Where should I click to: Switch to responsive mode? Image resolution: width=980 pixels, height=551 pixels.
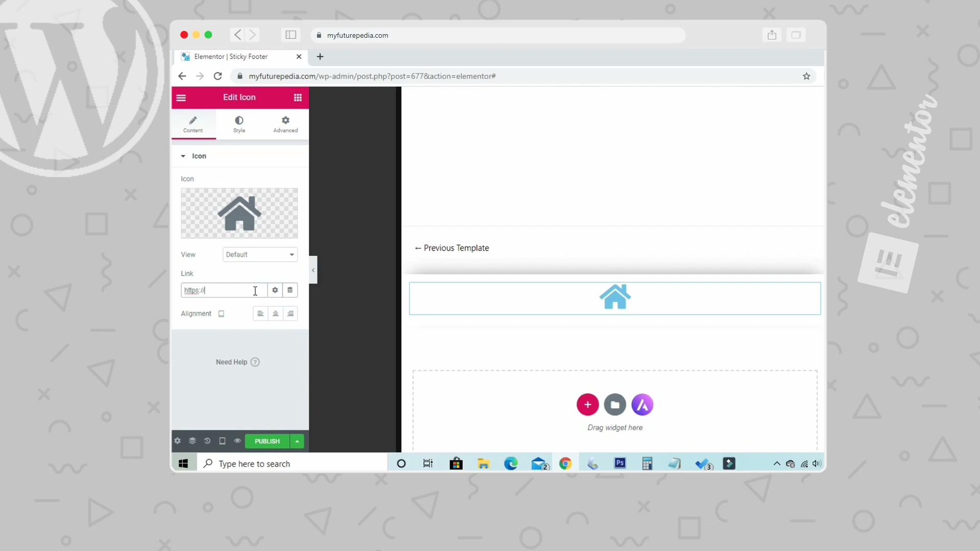coord(222,441)
